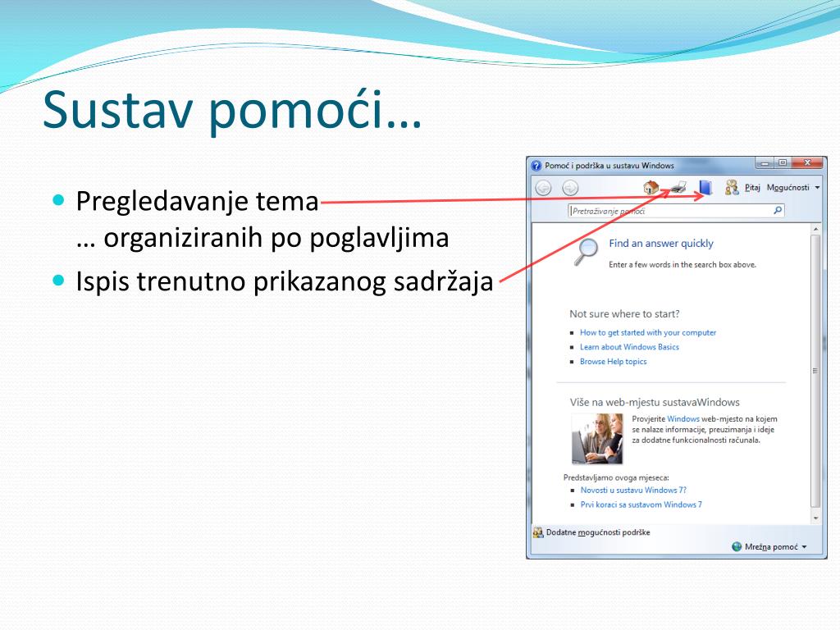Go to Help home page icon
Viewport: 840px width, 630px height.
pos(651,188)
